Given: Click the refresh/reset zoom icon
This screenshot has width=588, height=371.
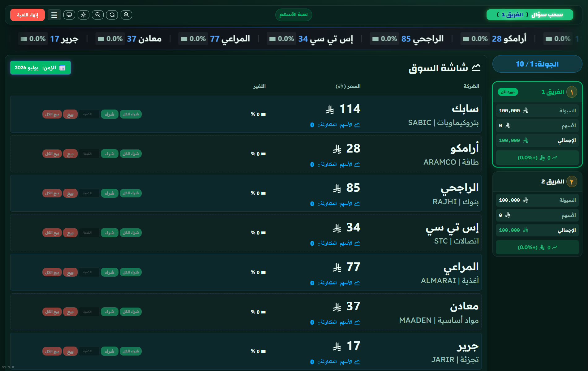Looking at the screenshot, I should (112, 15).
